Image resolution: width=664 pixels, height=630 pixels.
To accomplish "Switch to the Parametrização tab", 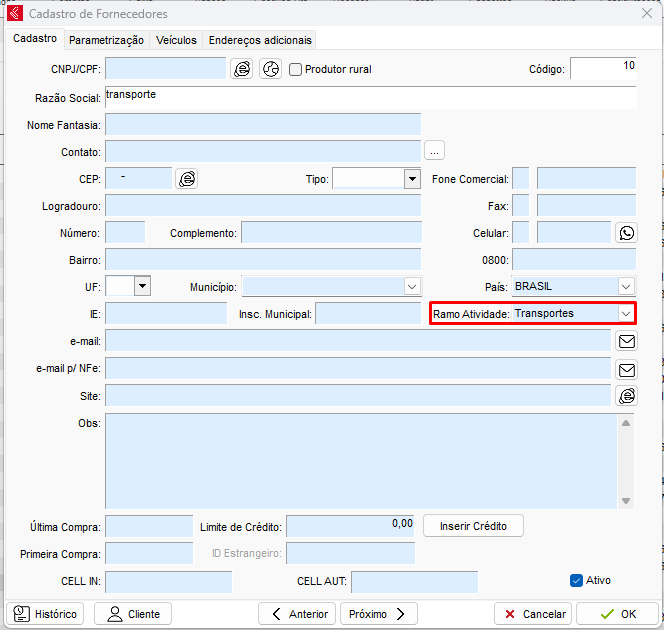I will (106, 40).
